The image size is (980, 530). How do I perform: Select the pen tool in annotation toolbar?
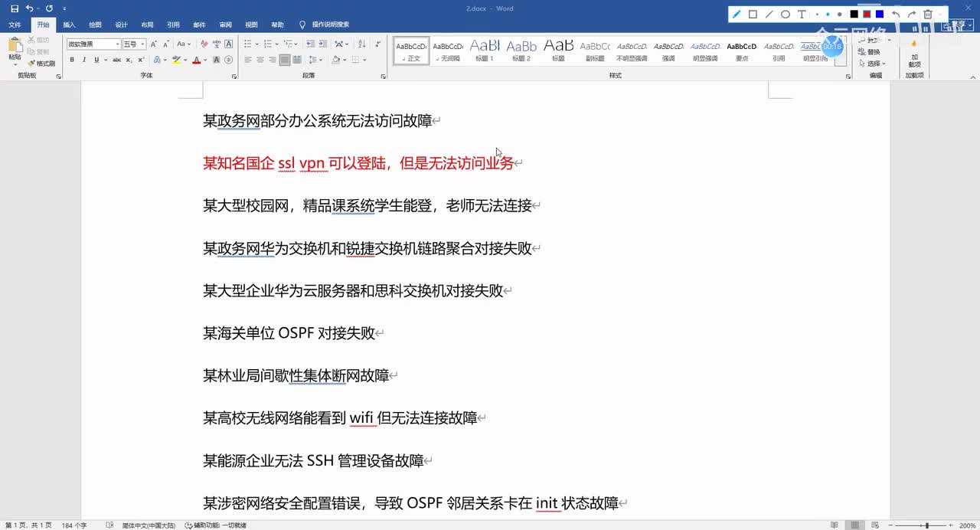coord(737,14)
